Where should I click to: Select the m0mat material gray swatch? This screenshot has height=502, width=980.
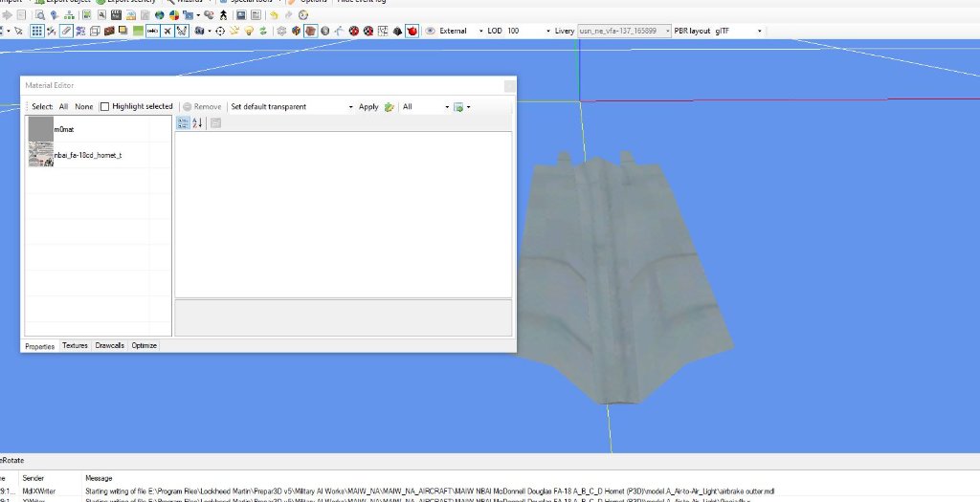pos(40,128)
